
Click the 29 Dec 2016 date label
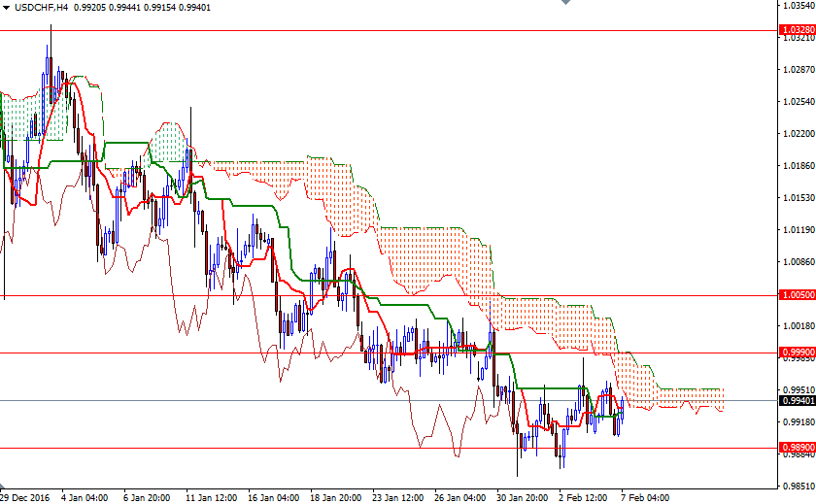[x=25, y=498]
